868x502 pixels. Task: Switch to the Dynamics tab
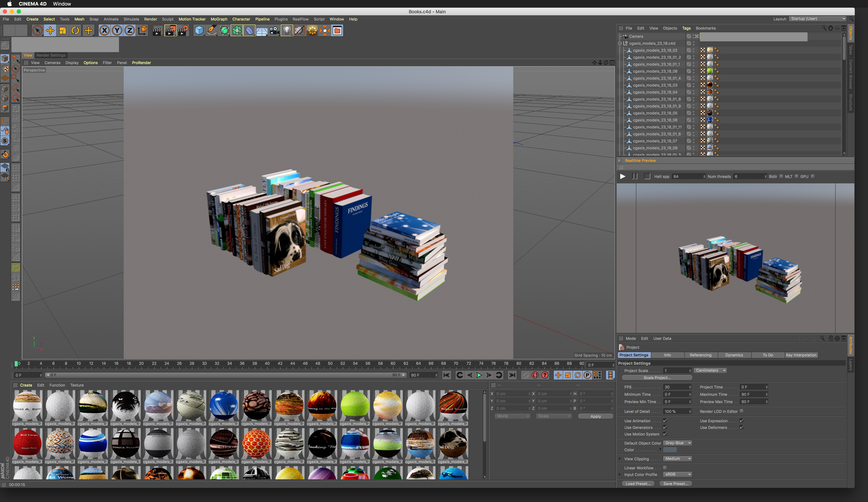pos(734,355)
